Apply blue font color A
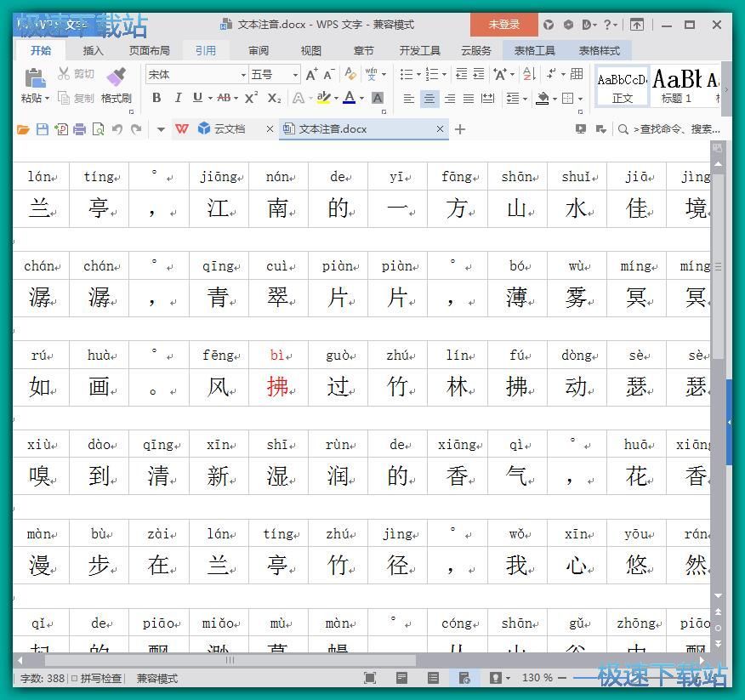745x700 pixels. click(x=350, y=98)
